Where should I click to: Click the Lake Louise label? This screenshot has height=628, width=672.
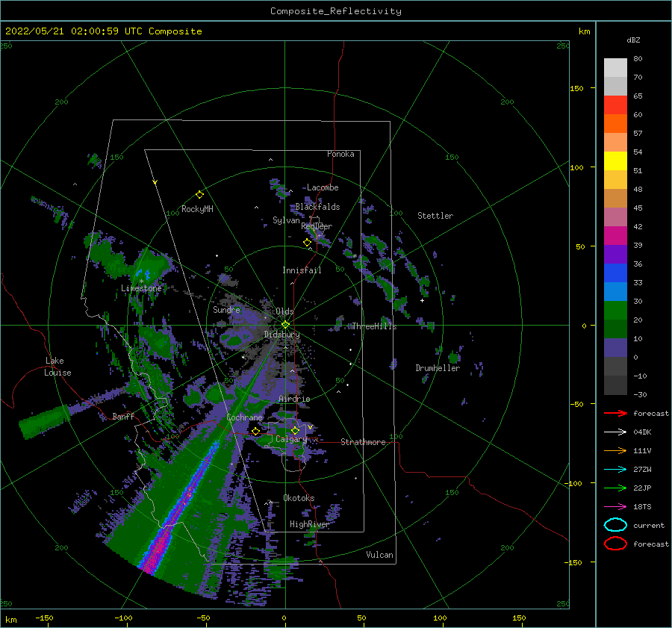tap(57, 367)
